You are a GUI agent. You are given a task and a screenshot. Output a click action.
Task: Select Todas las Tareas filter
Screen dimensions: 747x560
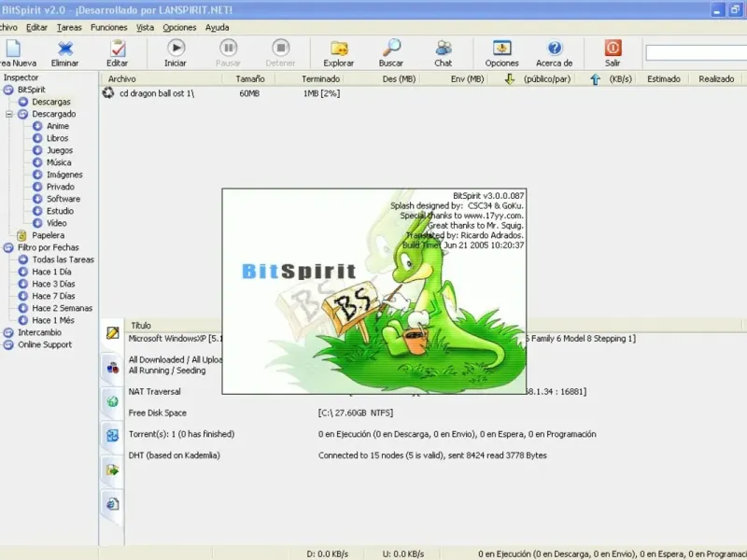63,259
